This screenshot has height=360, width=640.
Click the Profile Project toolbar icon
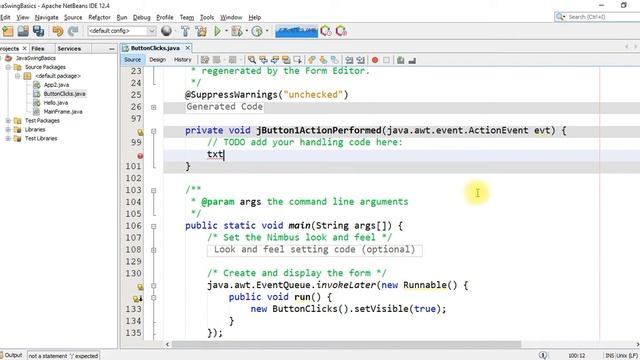(x=257, y=31)
